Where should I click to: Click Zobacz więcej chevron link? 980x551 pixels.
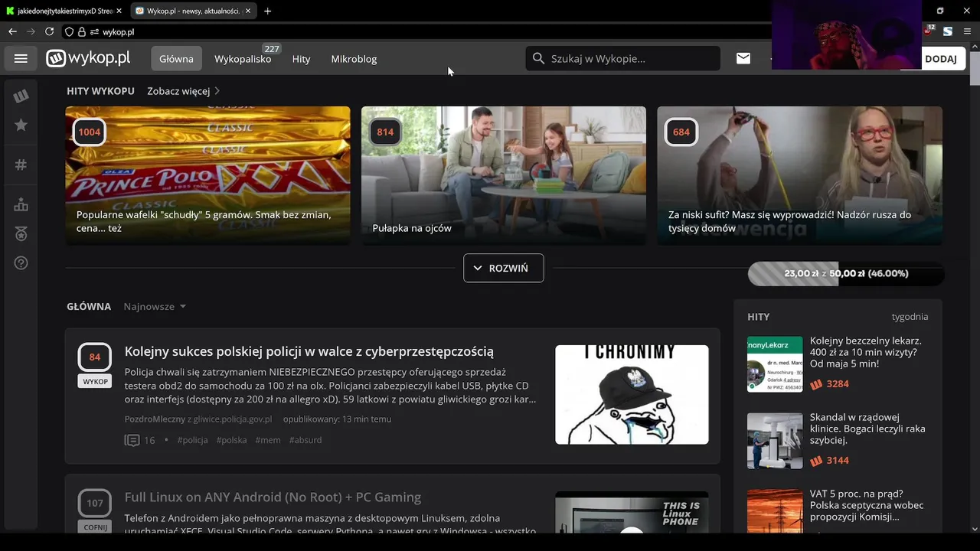pos(184,90)
